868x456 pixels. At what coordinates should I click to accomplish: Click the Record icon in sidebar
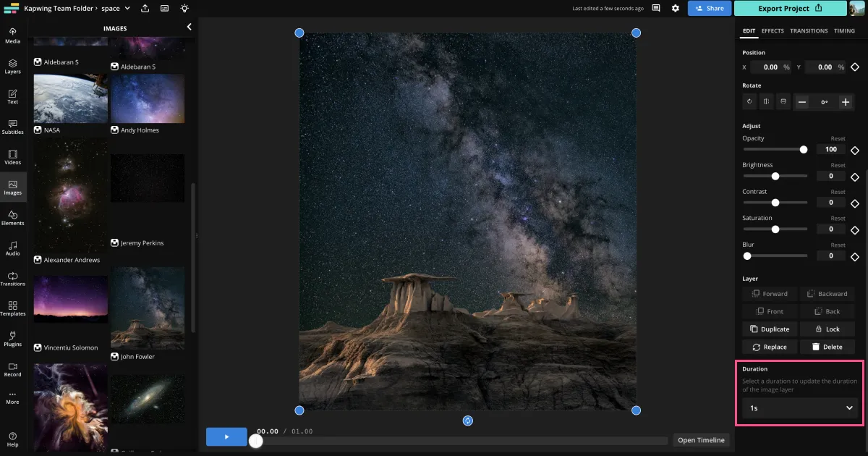(13, 369)
